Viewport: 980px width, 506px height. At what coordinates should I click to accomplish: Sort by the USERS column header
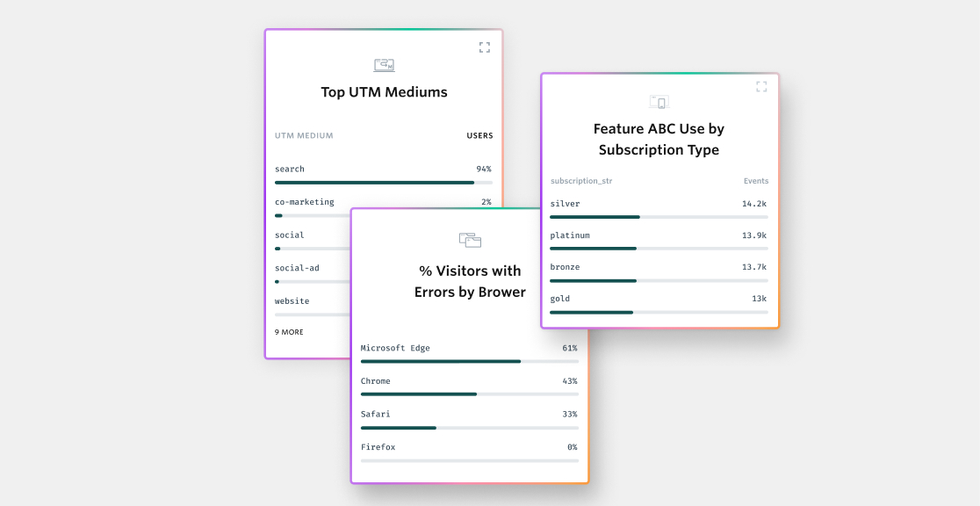479,135
